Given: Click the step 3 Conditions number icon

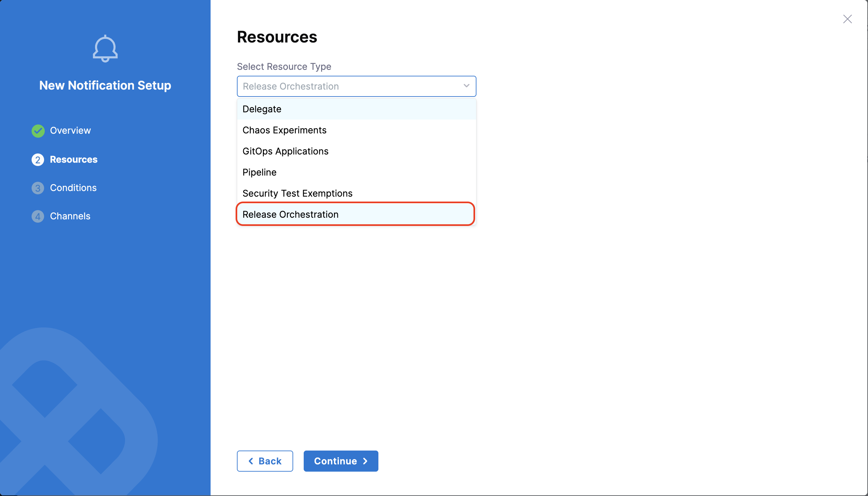Looking at the screenshot, I should (x=38, y=188).
